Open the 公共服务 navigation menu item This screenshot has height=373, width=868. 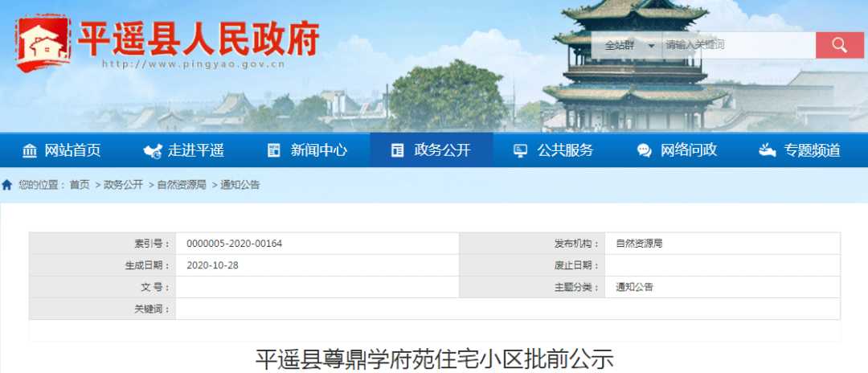[x=565, y=150]
